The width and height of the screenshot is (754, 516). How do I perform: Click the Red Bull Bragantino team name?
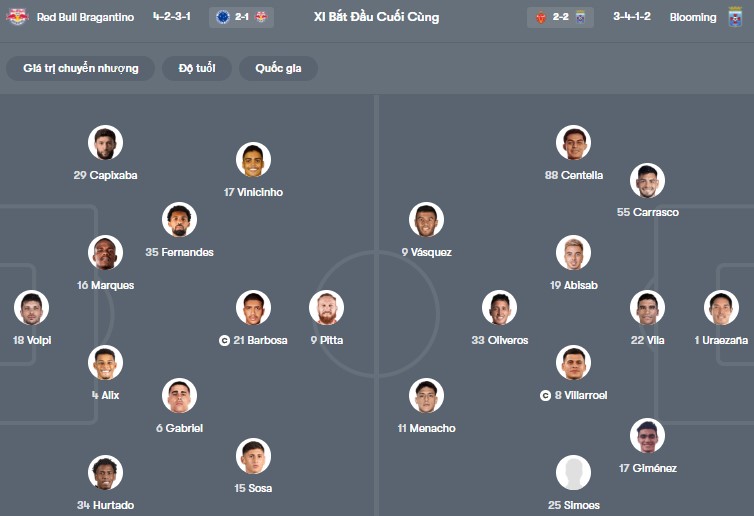coord(85,17)
